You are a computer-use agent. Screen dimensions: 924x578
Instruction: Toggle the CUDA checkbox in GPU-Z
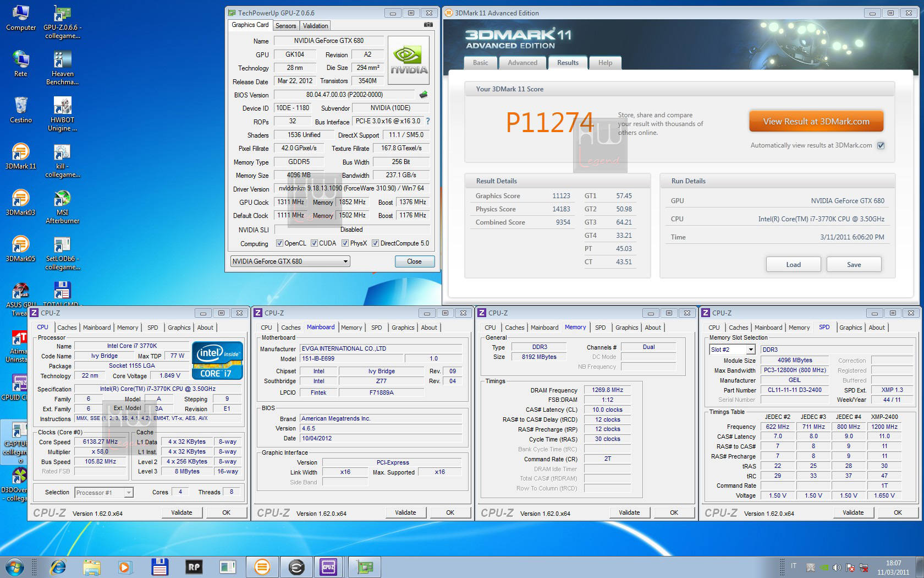coord(314,243)
